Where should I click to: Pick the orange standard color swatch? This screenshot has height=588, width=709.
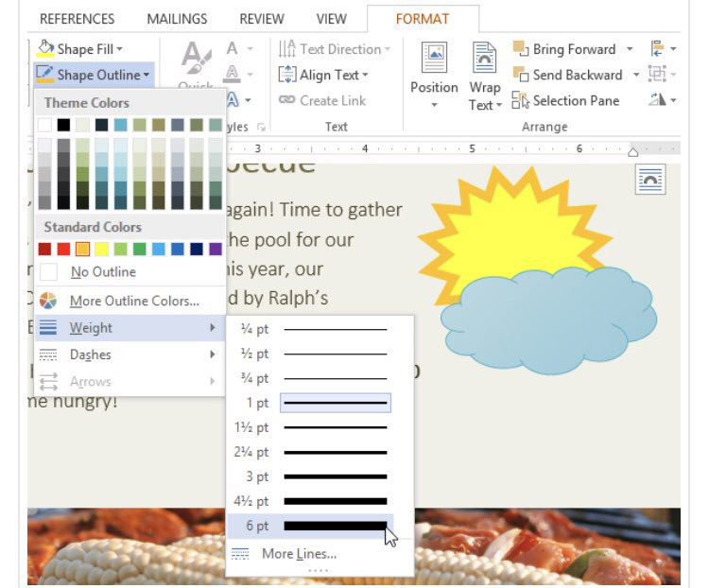(x=82, y=250)
